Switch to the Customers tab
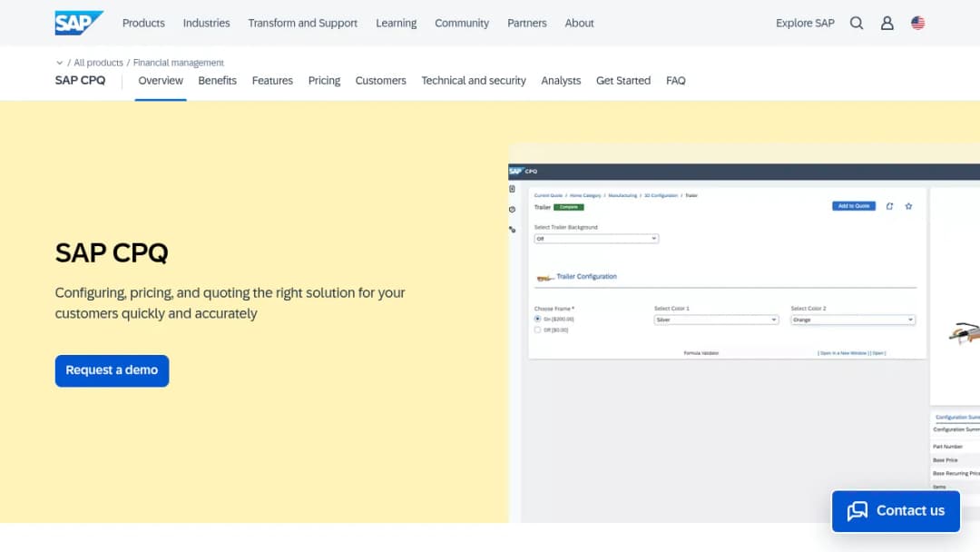The image size is (980, 552). (x=380, y=81)
